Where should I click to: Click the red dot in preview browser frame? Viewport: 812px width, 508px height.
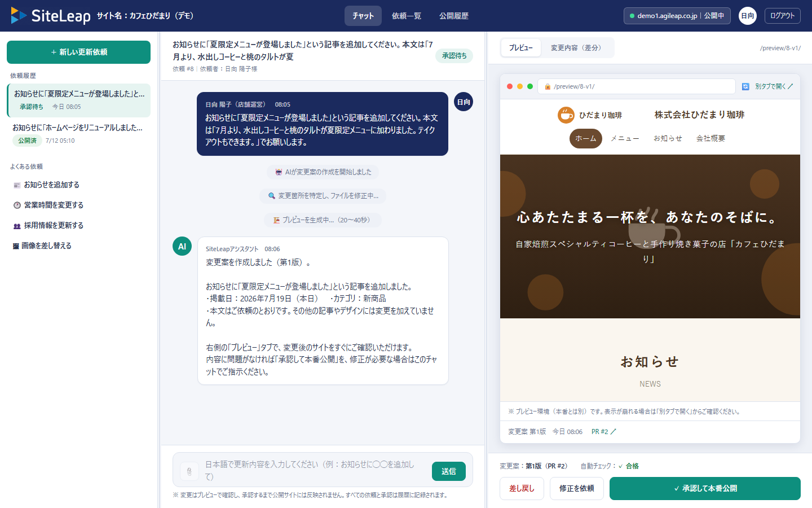tap(510, 86)
